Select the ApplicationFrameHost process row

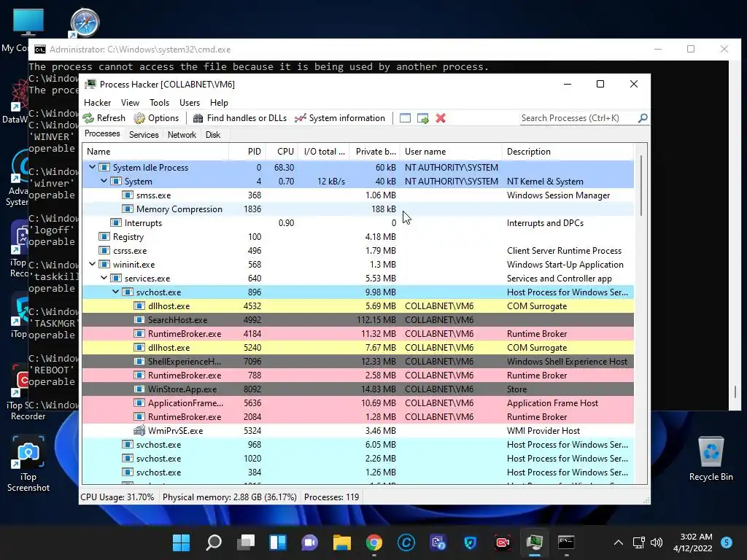357,402
